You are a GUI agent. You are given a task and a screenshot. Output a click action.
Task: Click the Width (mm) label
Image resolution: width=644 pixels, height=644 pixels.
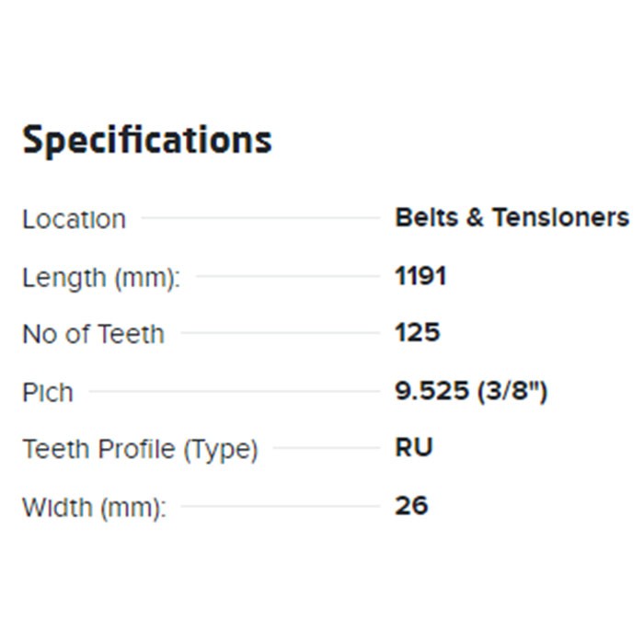pyautogui.click(x=94, y=507)
